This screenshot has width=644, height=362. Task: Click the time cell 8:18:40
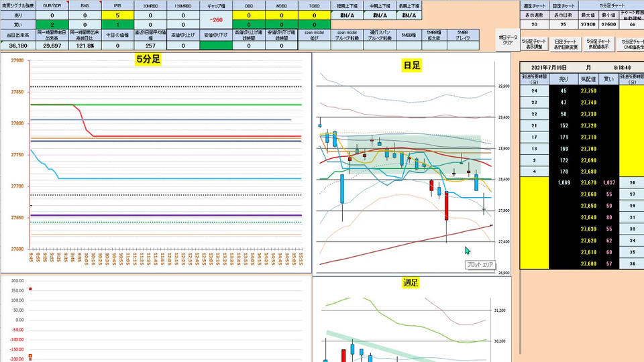[623, 67]
